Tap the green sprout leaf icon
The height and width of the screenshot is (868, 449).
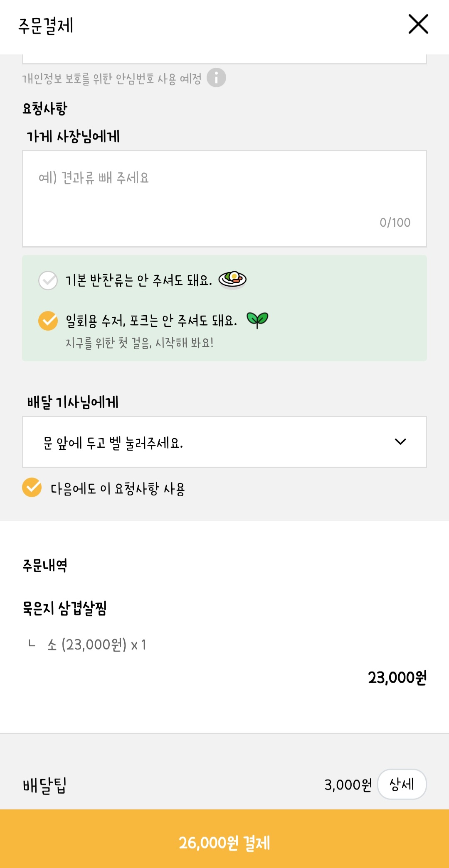pyautogui.click(x=257, y=320)
